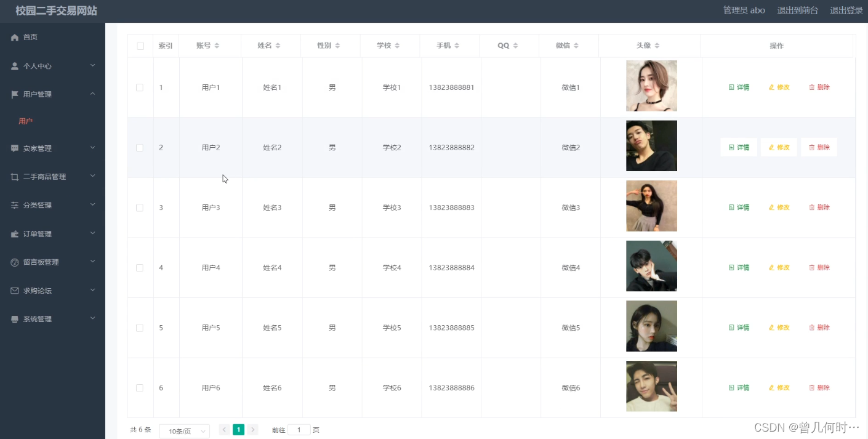Viewport: 868px width, 439px height.
Task: Click the flag icon for 用户管理
Action: click(15, 94)
